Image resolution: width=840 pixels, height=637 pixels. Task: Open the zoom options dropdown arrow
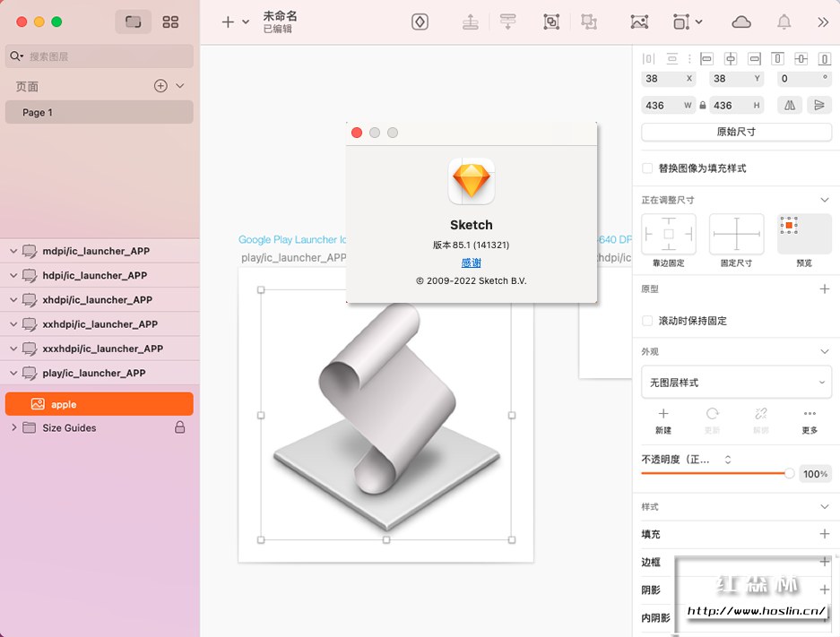tap(698, 22)
